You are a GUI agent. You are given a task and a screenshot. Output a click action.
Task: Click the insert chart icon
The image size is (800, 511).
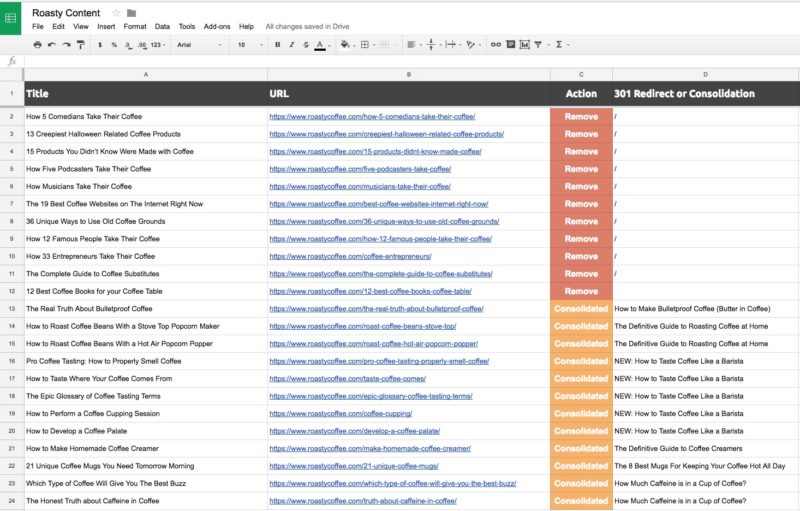point(524,45)
